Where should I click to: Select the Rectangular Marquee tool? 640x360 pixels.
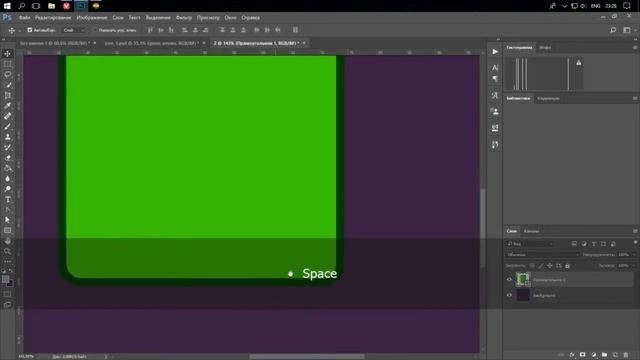(7, 64)
